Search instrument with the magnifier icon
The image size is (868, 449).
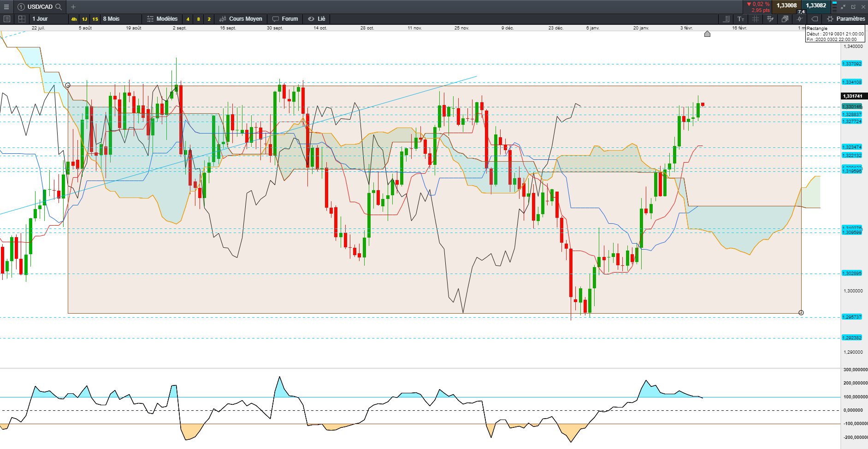pyautogui.click(x=59, y=7)
